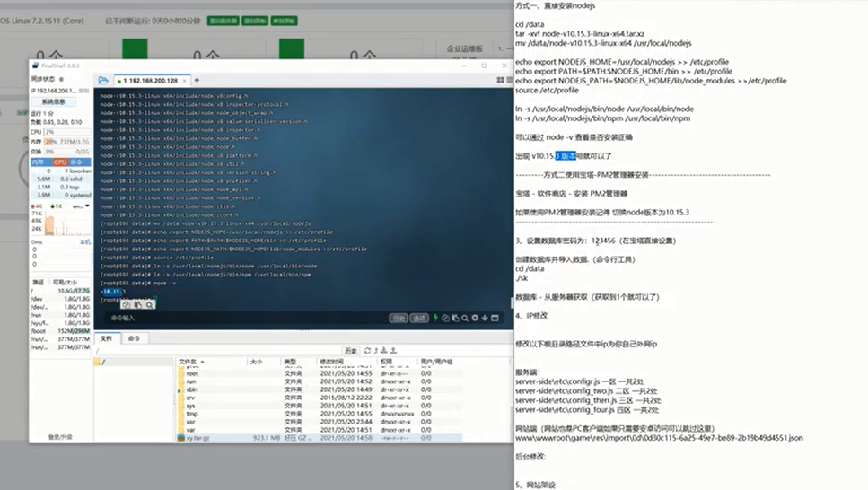Click xy.tar.gz archive file icon
Viewport: 868px width, 490px height.
[x=181, y=438]
